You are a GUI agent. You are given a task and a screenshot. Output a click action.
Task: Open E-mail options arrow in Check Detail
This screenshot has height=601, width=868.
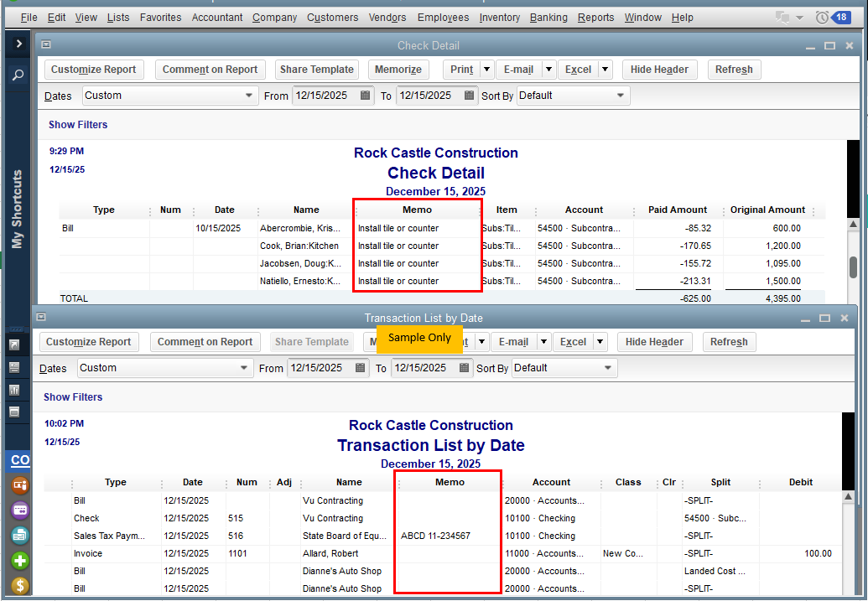(x=548, y=70)
